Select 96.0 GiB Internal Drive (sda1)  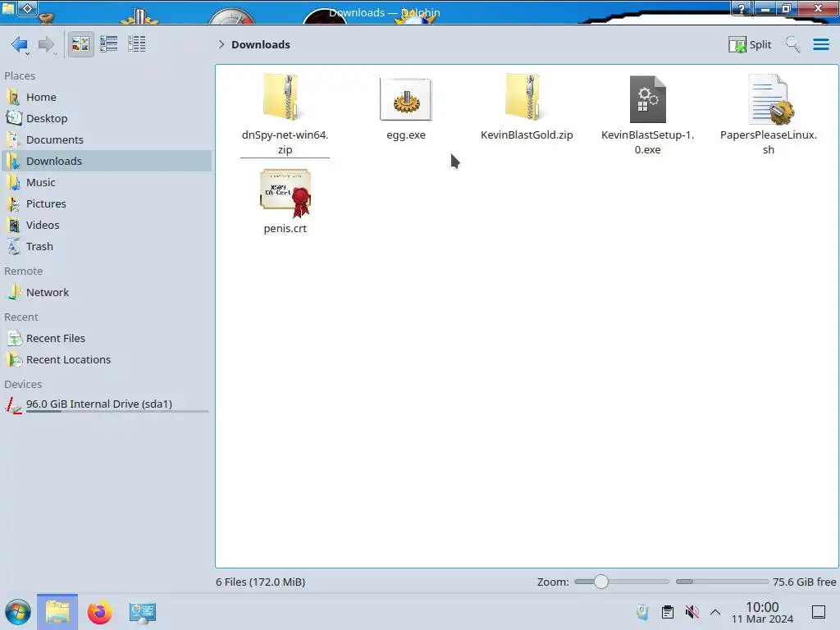[107, 405]
